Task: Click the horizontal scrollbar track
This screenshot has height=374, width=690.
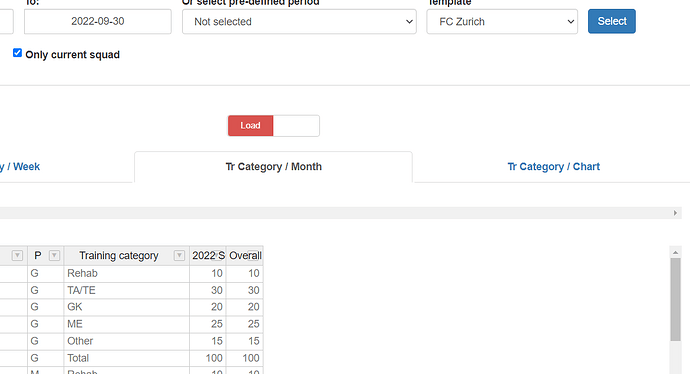Action: coord(334,213)
